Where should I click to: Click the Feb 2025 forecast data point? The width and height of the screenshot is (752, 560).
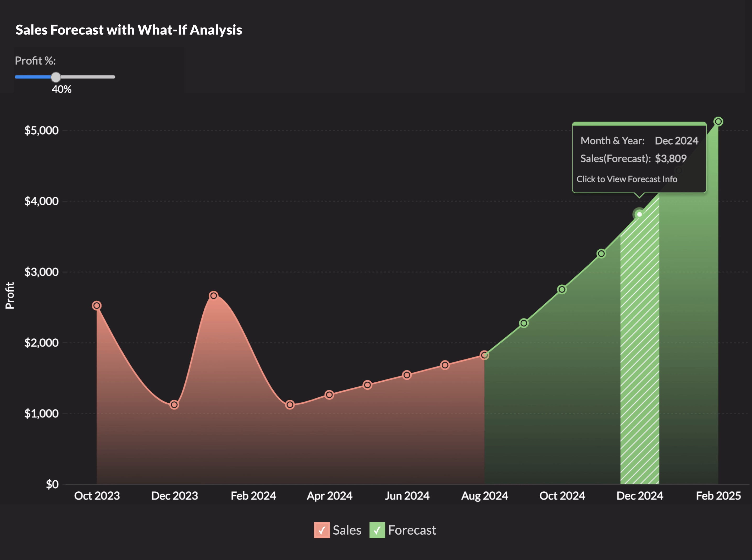pyautogui.click(x=718, y=121)
